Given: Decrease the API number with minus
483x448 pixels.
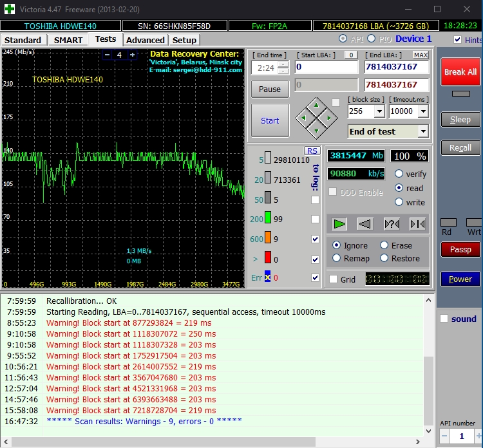Looking at the screenshot, I should [x=444, y=436].
